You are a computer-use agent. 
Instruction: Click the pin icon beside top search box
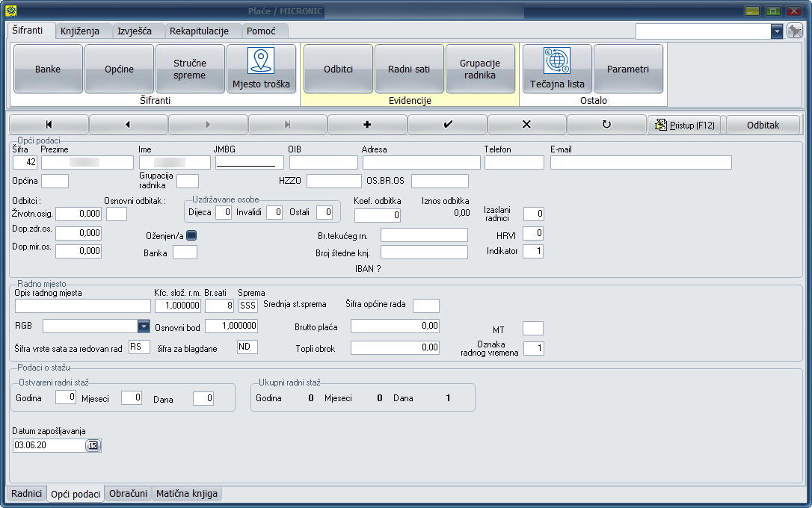click(x=795, y=31)
